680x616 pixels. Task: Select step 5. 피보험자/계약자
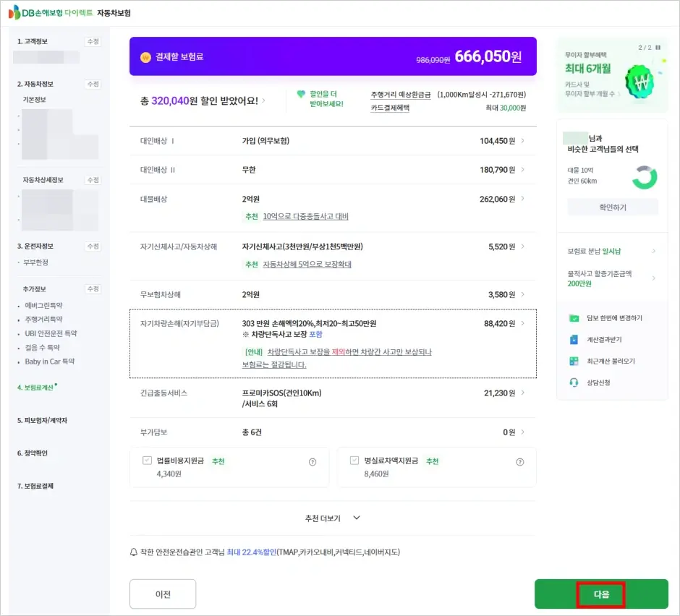tap(42, 420)
